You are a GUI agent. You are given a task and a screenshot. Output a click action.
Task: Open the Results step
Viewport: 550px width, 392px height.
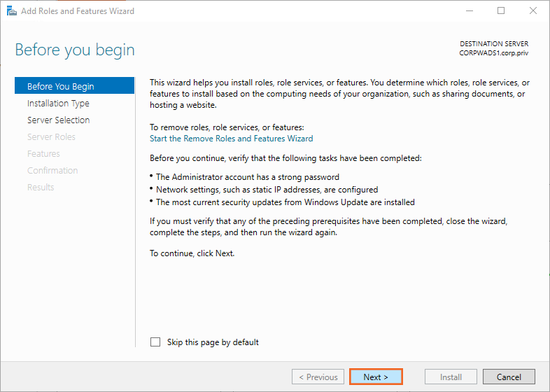tap(41, 188)
